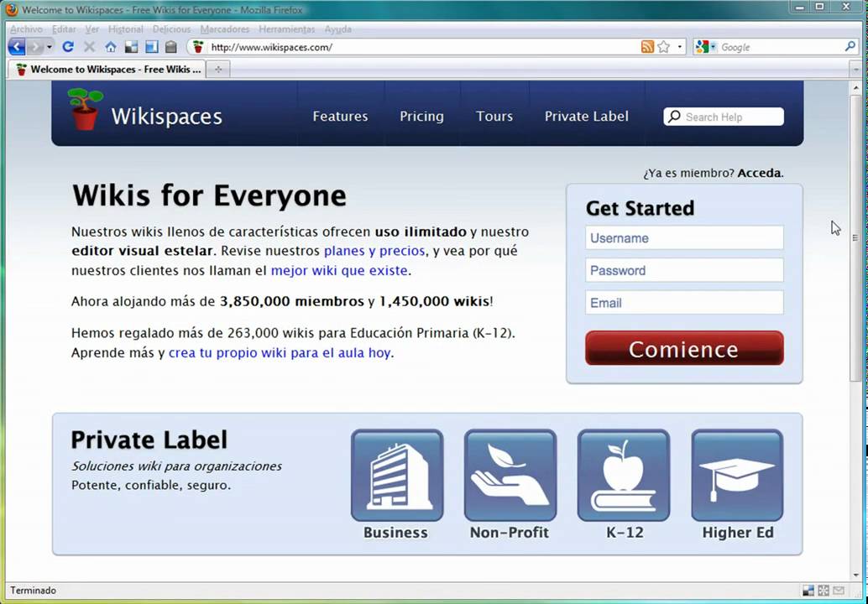868x604 pixels.
Task: Open the search engine selector dropdown
Action: 713,47
